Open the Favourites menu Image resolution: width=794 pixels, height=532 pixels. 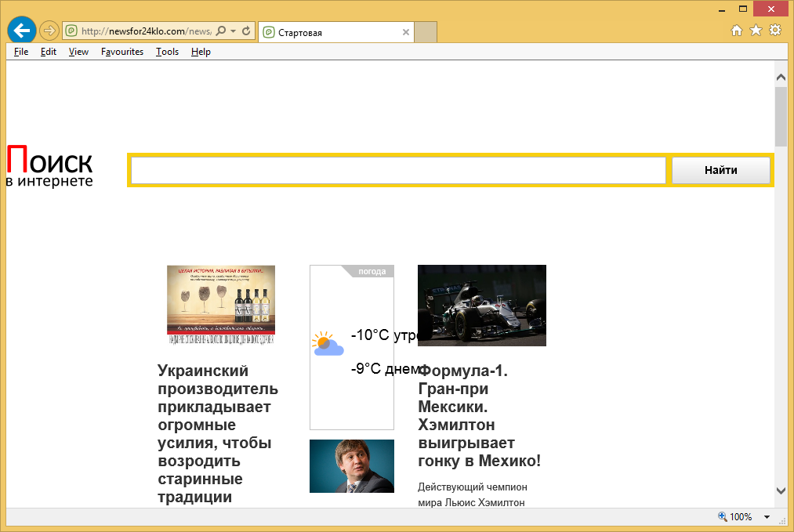pos(122,52)
